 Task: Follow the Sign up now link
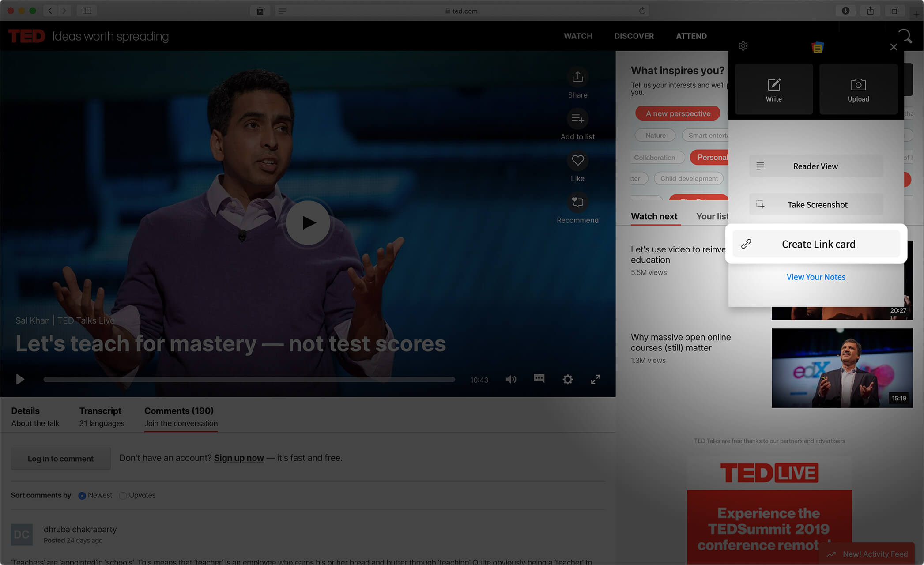239,458
